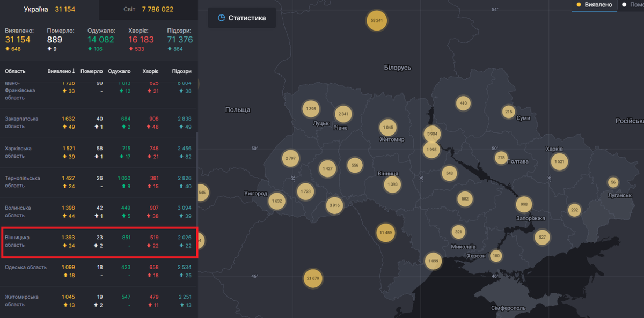
Task: Click the 1 398 bubble near Луцьк
Action: pos(311,109)
